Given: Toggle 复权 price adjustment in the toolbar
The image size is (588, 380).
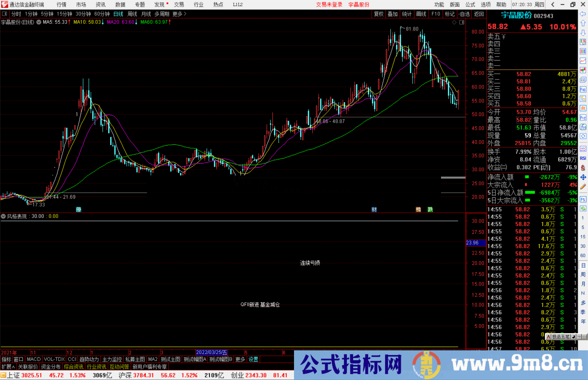Looking at the screenshot, I should [x=378, y=14].
